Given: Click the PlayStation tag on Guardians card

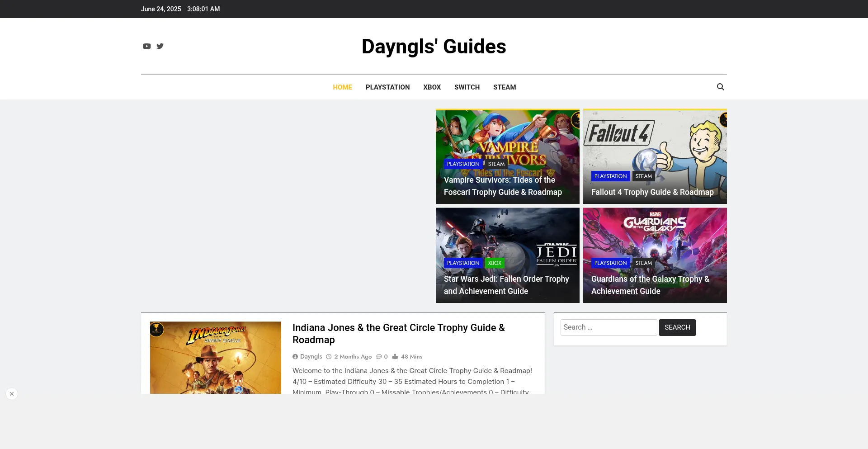Looking at the screenshot, I should (610, 263).
